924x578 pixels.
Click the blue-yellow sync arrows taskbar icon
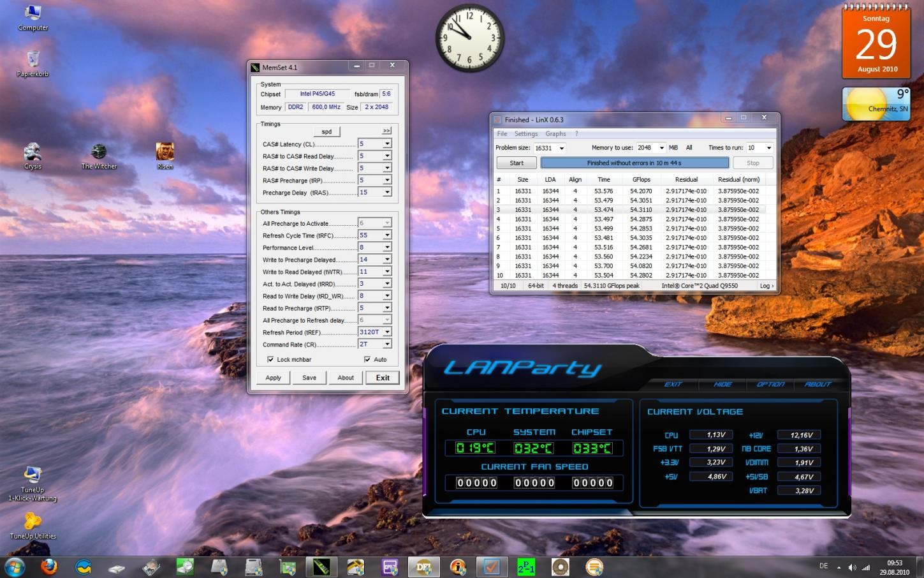point(83,567)
